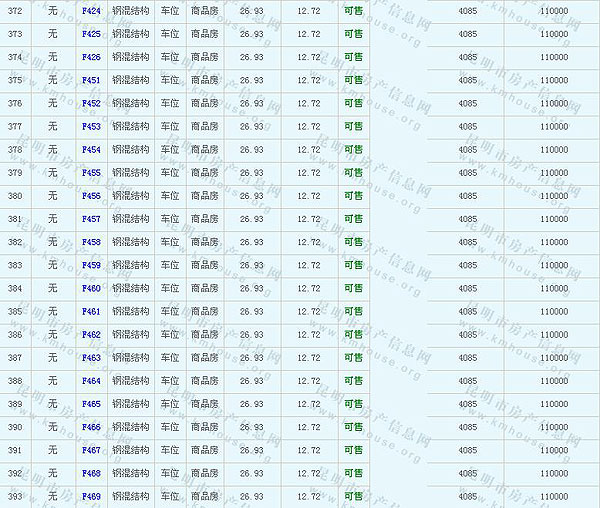Click row number 378 cell
Viewport: 600px width, 508px height.
pos(15,150)
